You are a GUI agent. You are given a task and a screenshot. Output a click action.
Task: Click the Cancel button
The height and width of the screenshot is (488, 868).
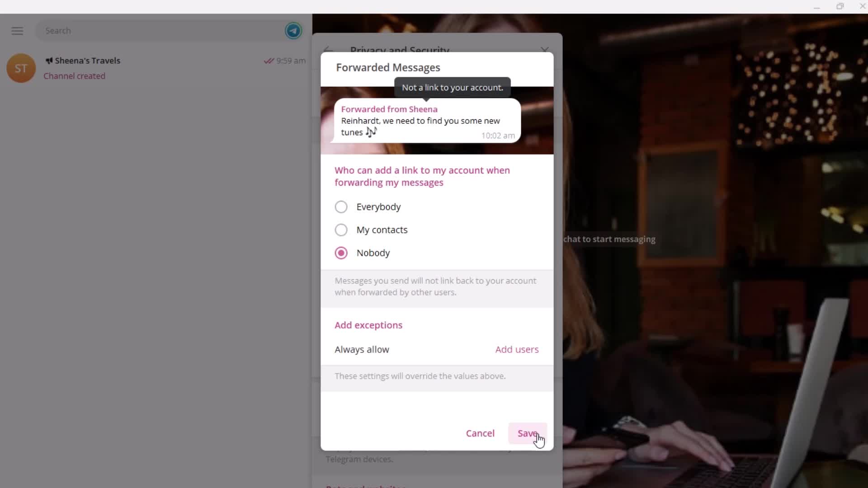tap(481, 433)
